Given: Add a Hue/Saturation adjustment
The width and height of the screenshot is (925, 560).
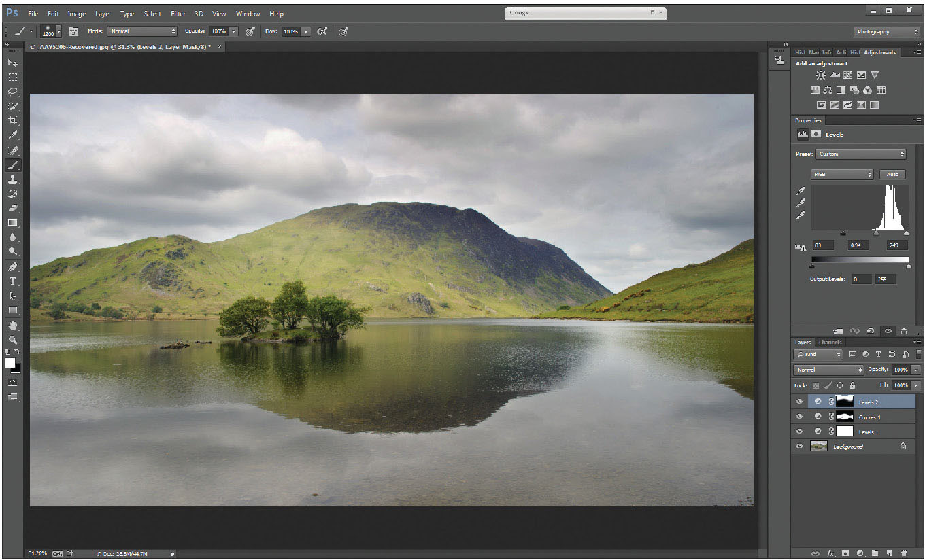Looking at the screenshot, I should click(815, 90).
